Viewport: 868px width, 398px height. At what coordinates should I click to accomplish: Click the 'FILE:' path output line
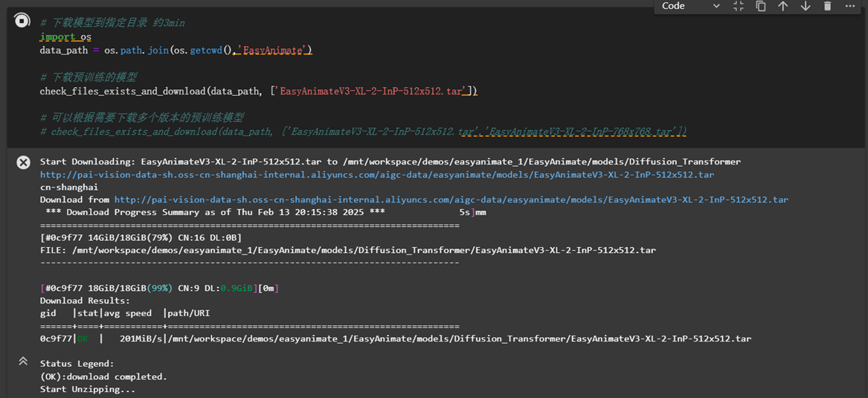pos(347,250)
